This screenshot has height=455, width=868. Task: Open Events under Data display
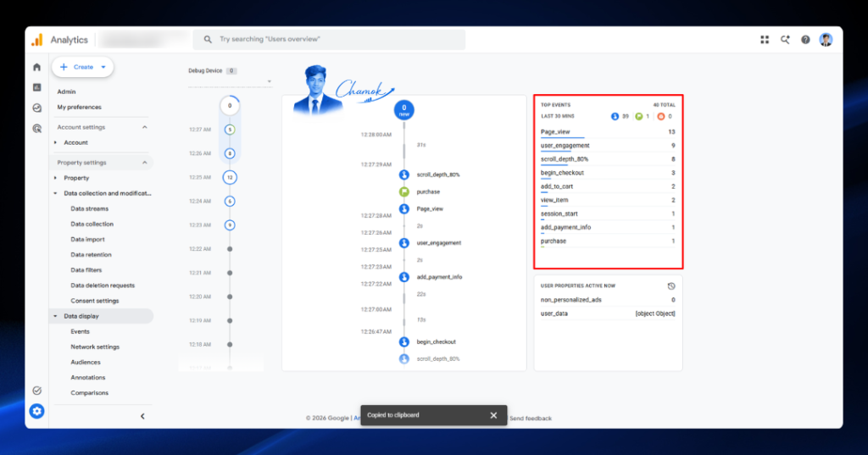pyautogui.click(x=80, y=331)
